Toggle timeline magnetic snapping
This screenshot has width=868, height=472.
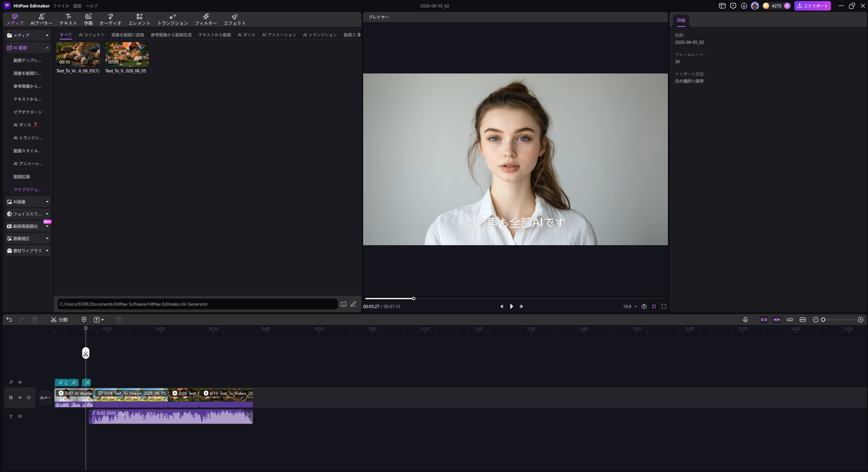[777, 320]
